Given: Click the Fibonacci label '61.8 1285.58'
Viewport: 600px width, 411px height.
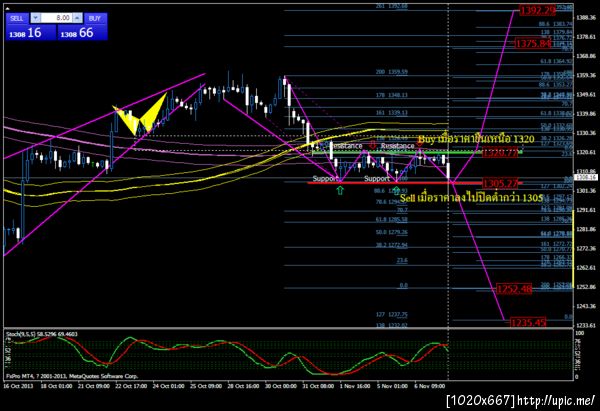Looking at the screenshot, I should point(392,220).
